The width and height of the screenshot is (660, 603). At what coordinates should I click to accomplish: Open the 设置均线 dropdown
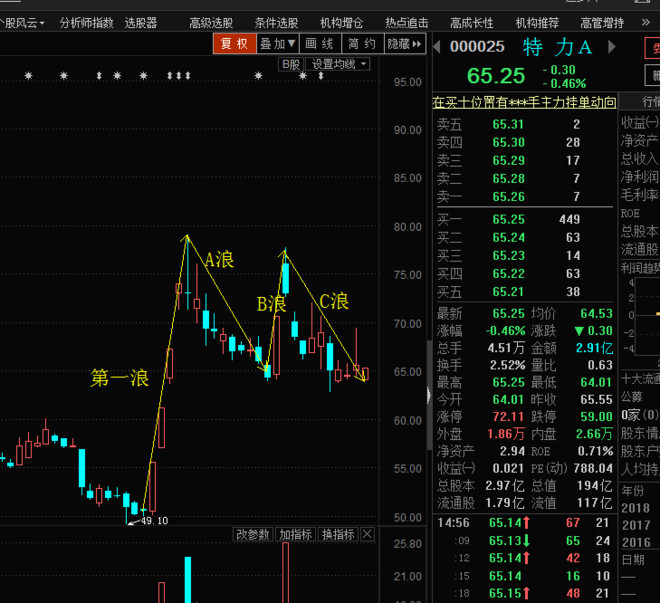[338, 64]
